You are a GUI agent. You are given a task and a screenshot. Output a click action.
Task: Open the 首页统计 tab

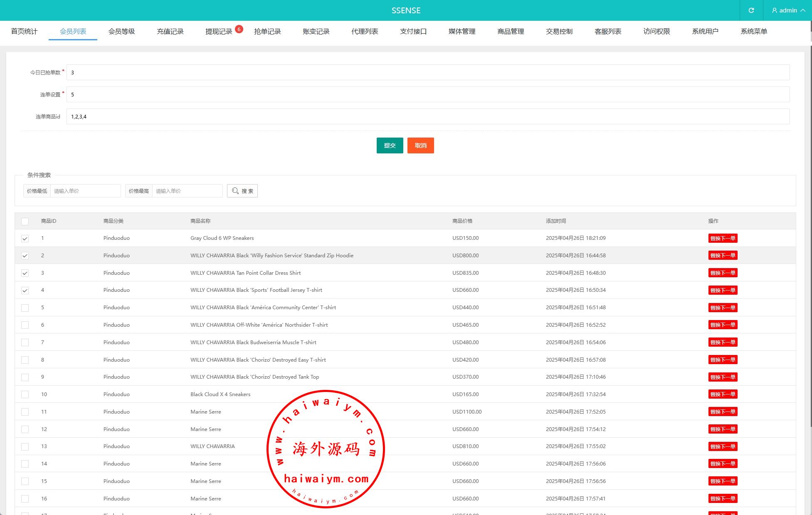click(x=24, y=31)
